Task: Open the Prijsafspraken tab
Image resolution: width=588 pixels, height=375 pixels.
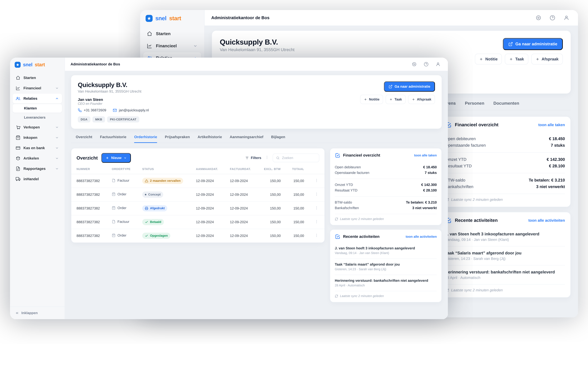Action: (177, 137)
